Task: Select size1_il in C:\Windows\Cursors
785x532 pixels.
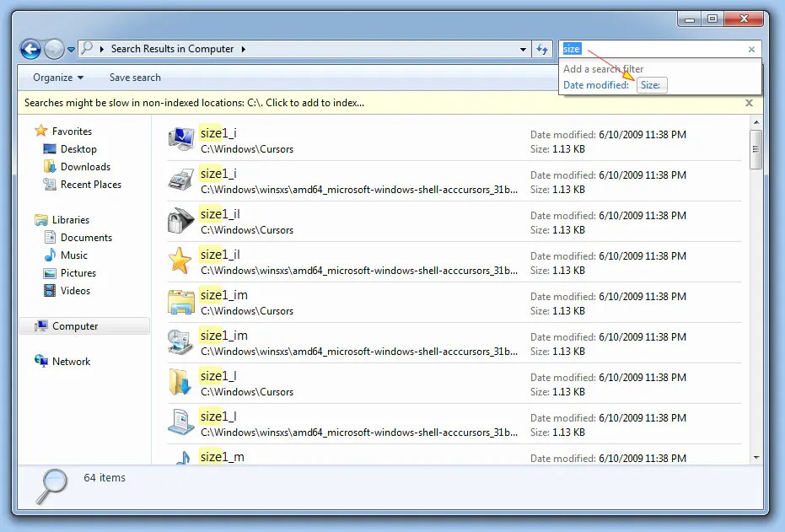Action: pos(454,223)
